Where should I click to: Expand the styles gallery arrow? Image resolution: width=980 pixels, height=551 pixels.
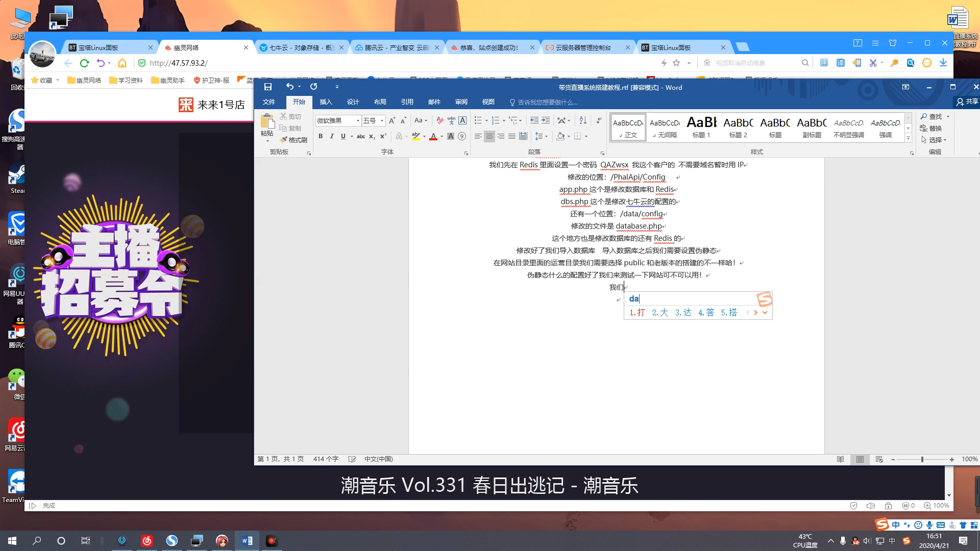(x=908, y=138)
